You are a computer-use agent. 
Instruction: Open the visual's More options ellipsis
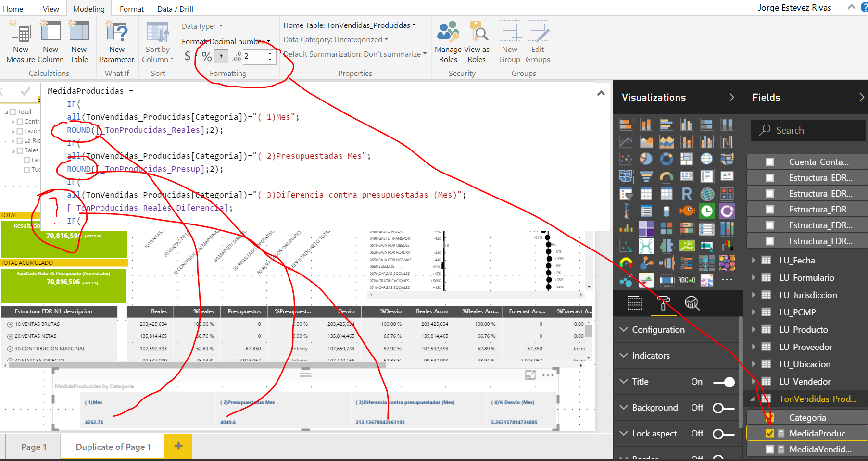548,375
